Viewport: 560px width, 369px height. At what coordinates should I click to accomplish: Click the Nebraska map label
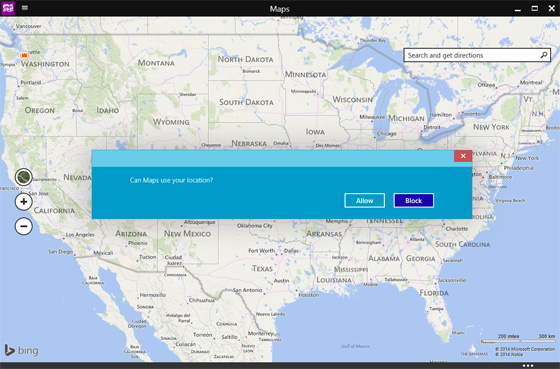tap(249, 143)
